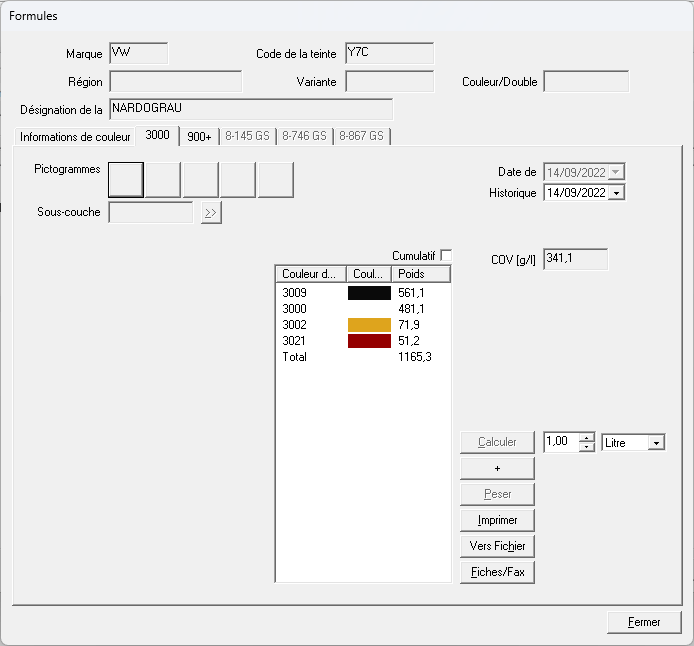Click the third pictogram box
The height and width of the screenshot is (646, 694).
click(201, 179)
